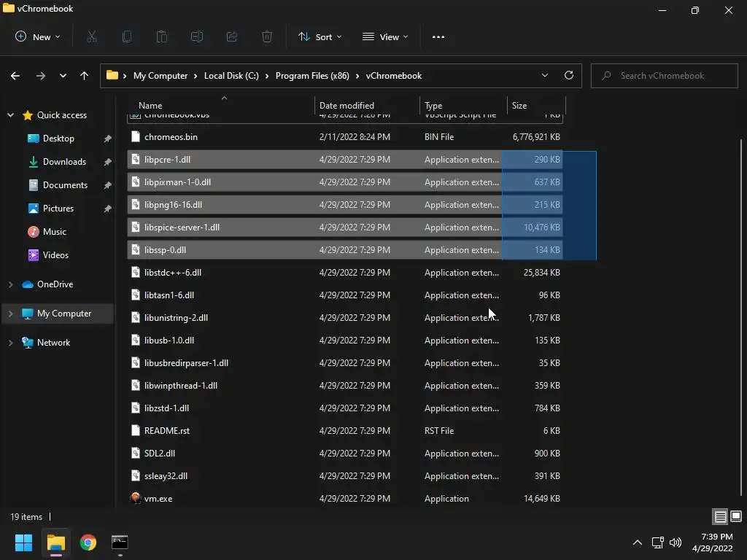Open Desktop in Quick access
The image size is (747, 560).
click(x=58, y=139)
